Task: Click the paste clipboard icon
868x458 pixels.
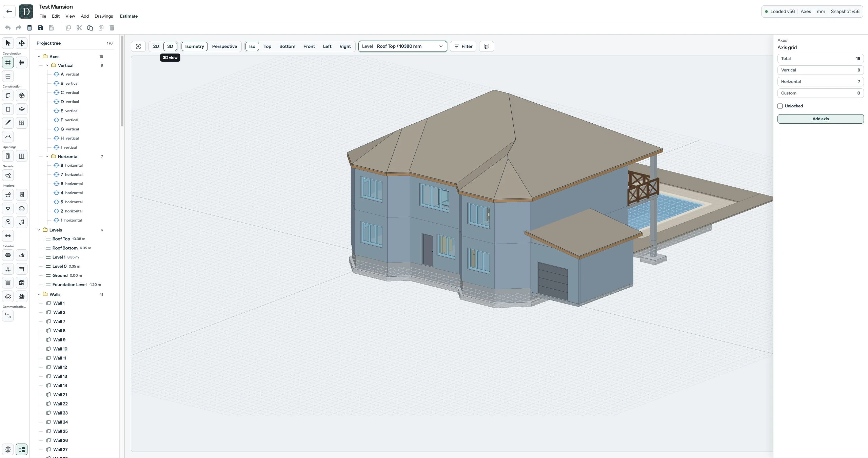Action: coord(90,28)
